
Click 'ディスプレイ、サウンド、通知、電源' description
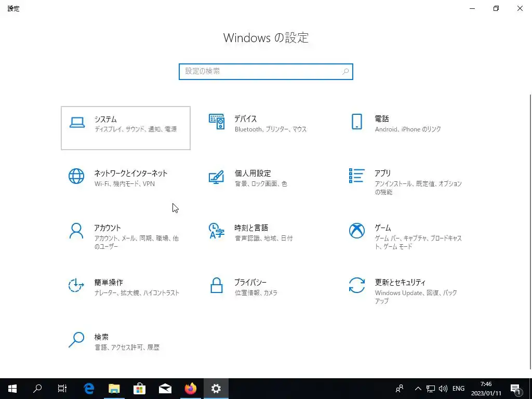pos(136,129)
